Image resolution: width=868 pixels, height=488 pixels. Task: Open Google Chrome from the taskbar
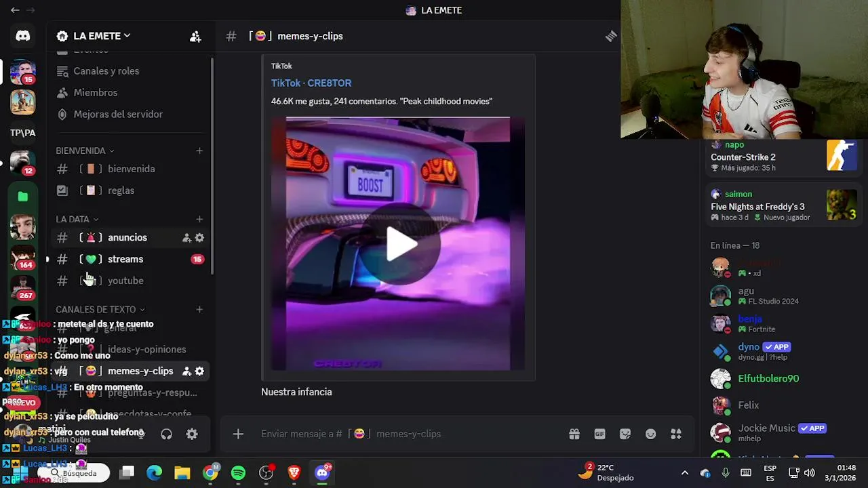pyautogui.click(x=211, y=472)
